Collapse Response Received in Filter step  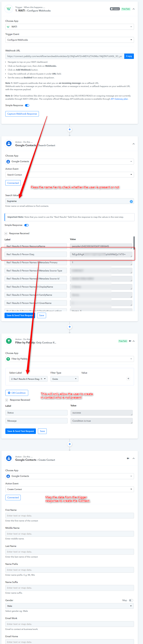(7, 400)
